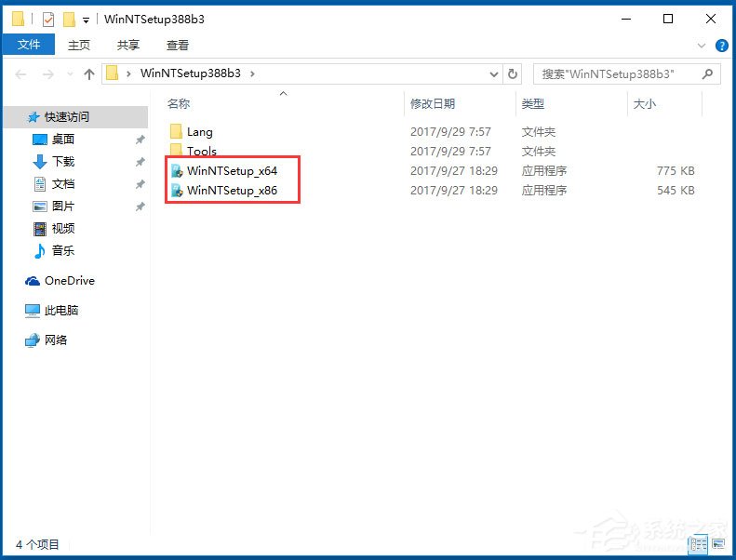736x560 pixels.
Task: Go up one folder level
Action: [89, 74]
